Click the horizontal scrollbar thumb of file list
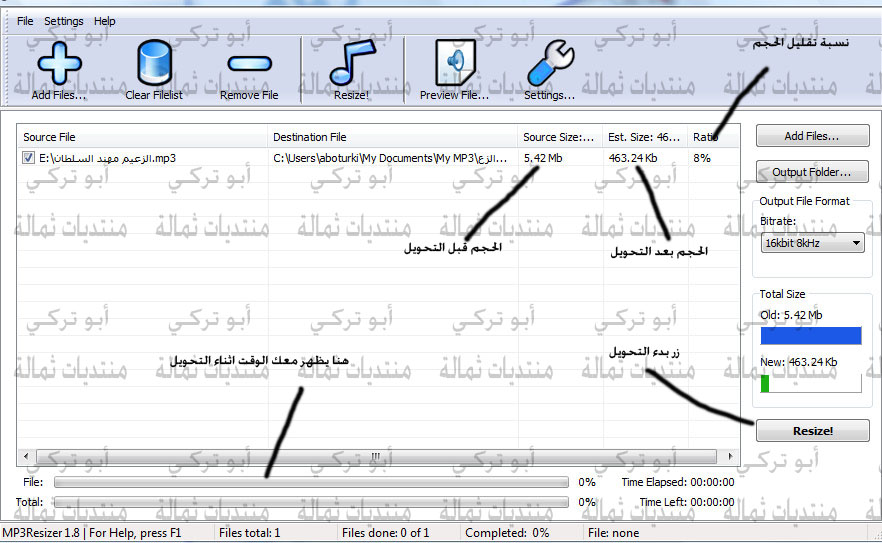 coord(376,456)
